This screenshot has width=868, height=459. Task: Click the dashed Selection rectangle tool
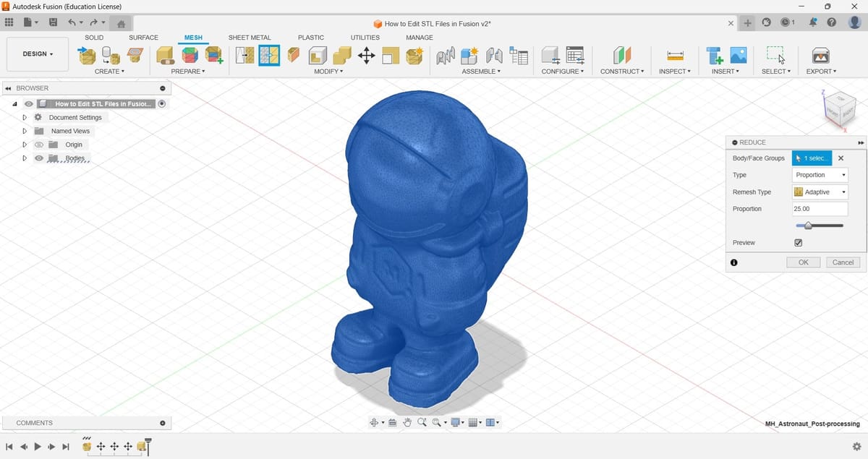pyautogui.click(x=775, y=55)
